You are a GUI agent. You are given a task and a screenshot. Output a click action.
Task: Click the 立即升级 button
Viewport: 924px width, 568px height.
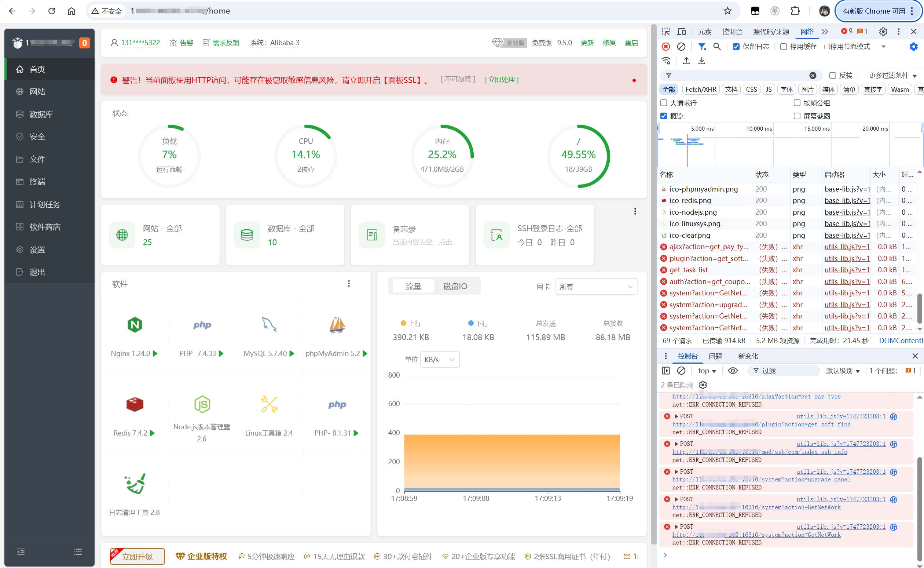(137, 556)
